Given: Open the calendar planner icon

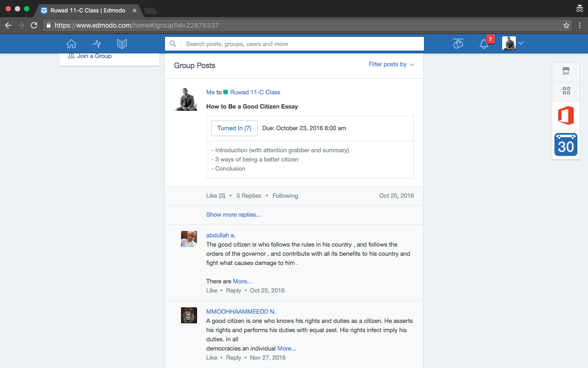Looking at the screenshot, I should (x=566, y=144).
